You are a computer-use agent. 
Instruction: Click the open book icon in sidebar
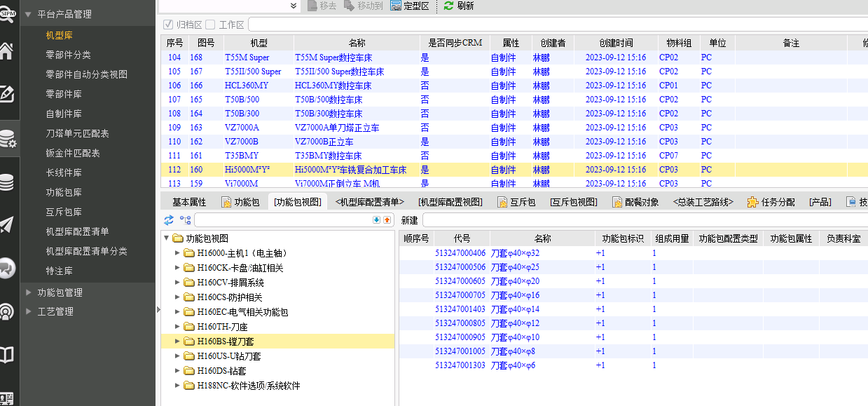[6, 355]
